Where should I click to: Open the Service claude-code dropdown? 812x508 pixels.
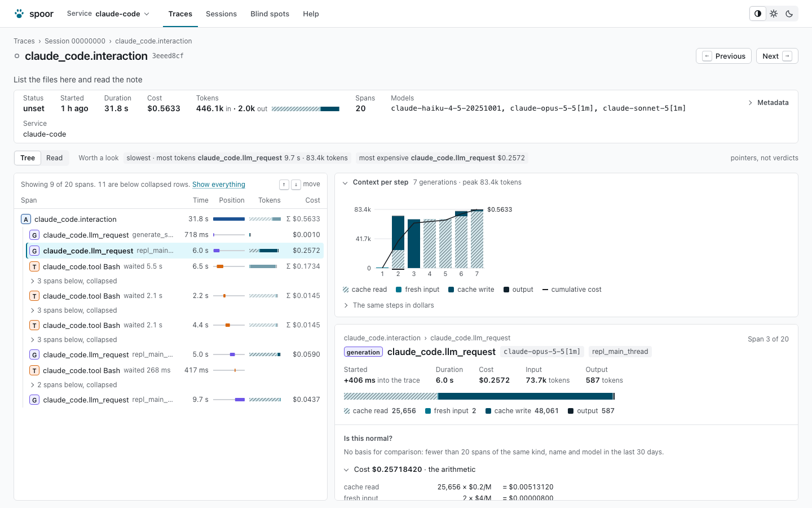108,14
